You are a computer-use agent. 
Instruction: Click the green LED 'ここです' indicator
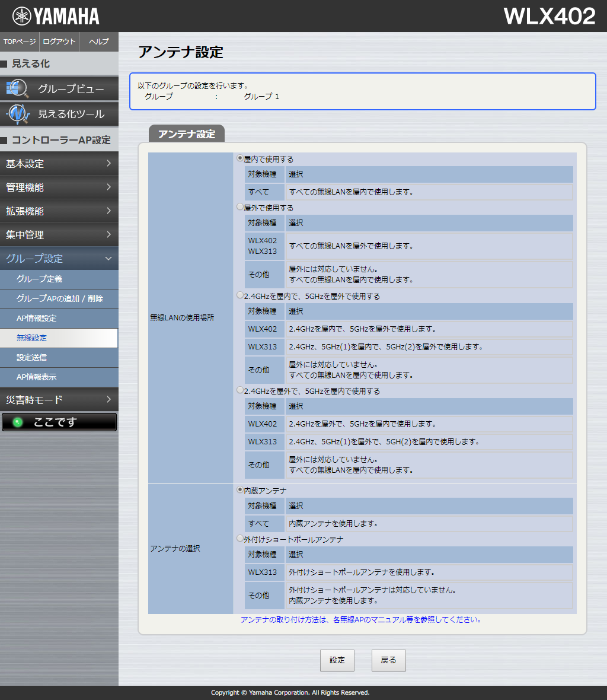click(18, 422)
